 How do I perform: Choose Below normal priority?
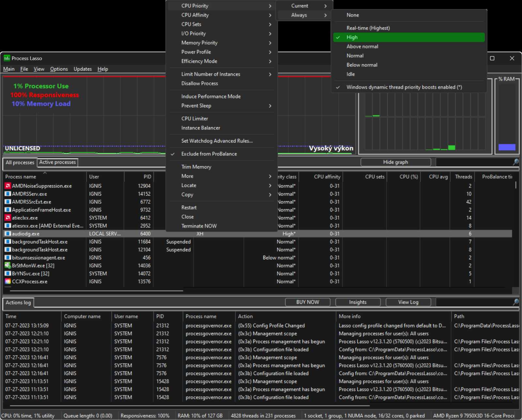point(408,65)
